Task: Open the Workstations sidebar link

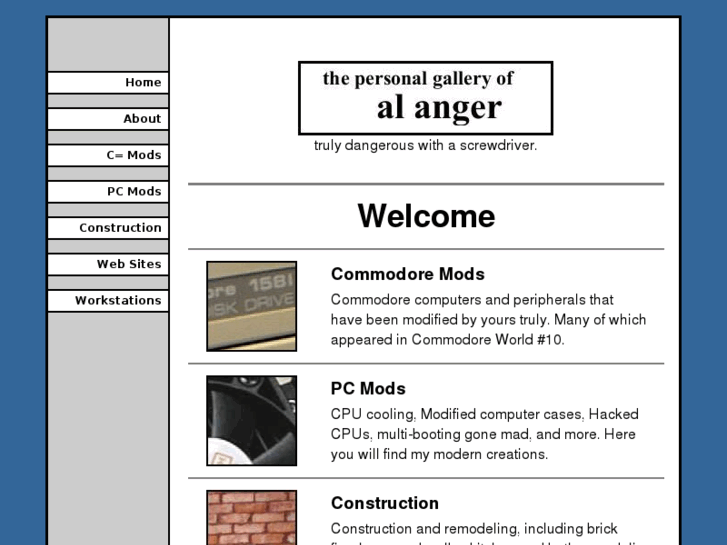Action: [108, 301]
